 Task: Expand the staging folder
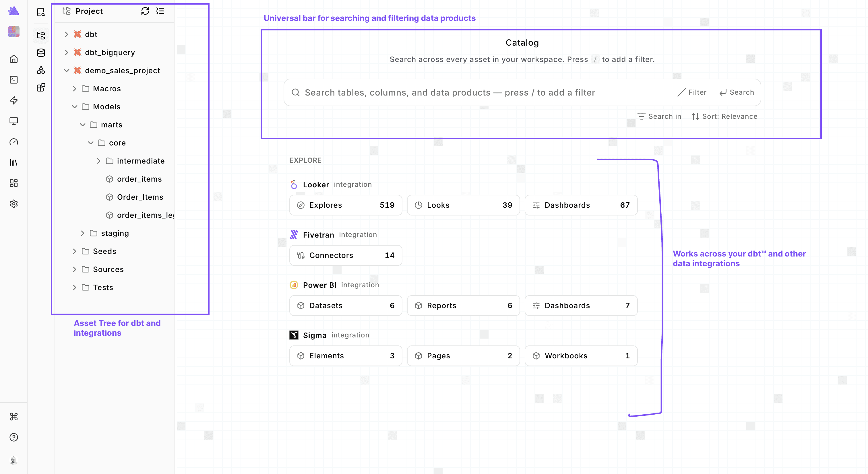83,234
